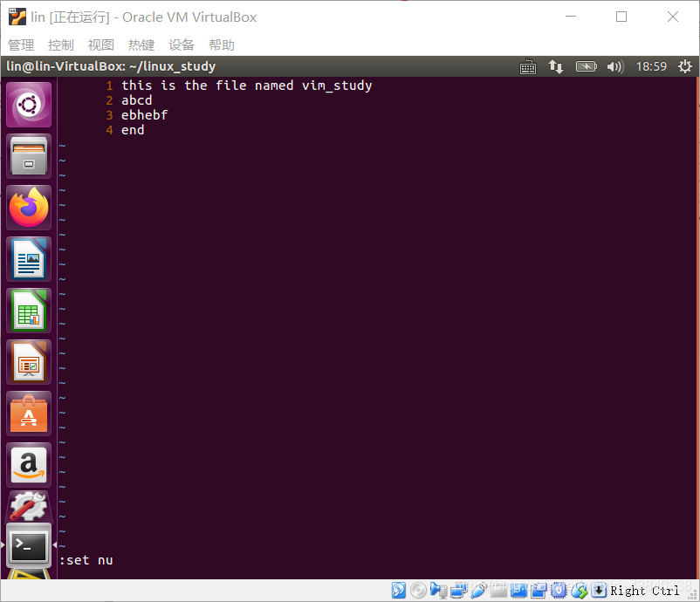The image size is (700, 602).
Task: Click the hard disk activity icon in status bar
Action: pos(399,590)
